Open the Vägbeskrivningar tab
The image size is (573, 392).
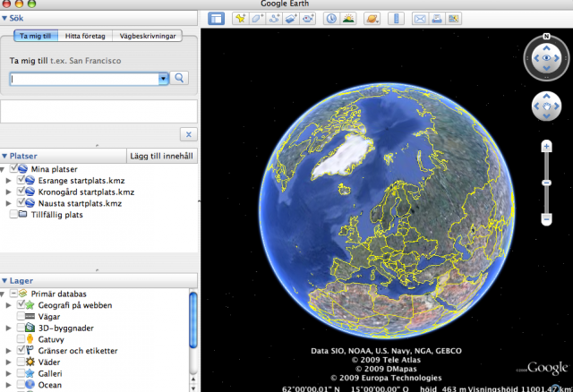coord(147,36)
